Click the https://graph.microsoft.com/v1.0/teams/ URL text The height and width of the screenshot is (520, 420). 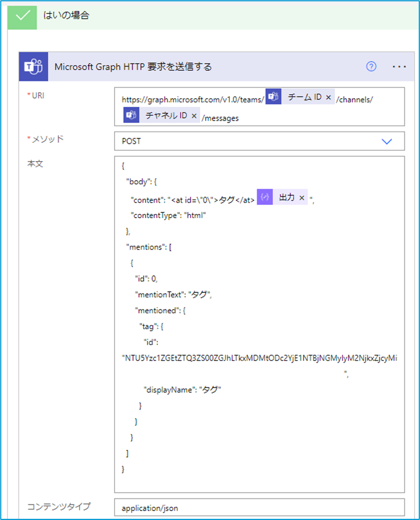pos(193,99)
